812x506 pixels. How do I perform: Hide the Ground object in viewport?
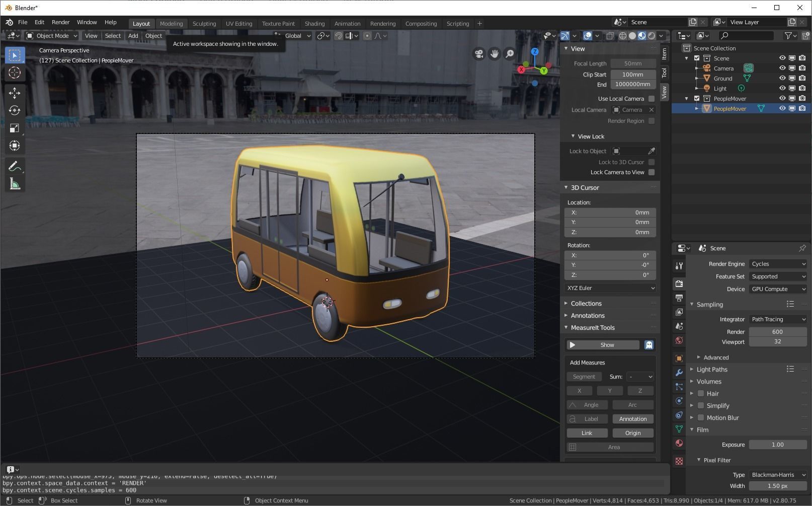click(782, 78)
